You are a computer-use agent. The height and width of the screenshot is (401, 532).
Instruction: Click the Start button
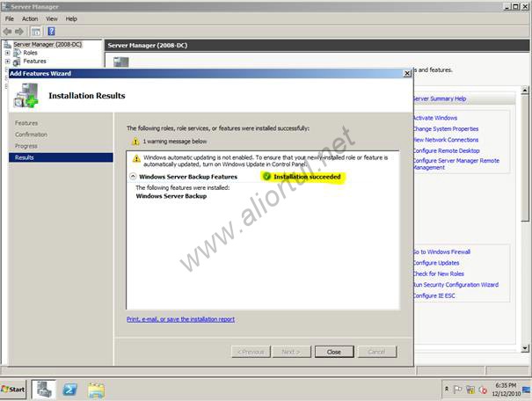pyautogui.click(x=13, y=390)
